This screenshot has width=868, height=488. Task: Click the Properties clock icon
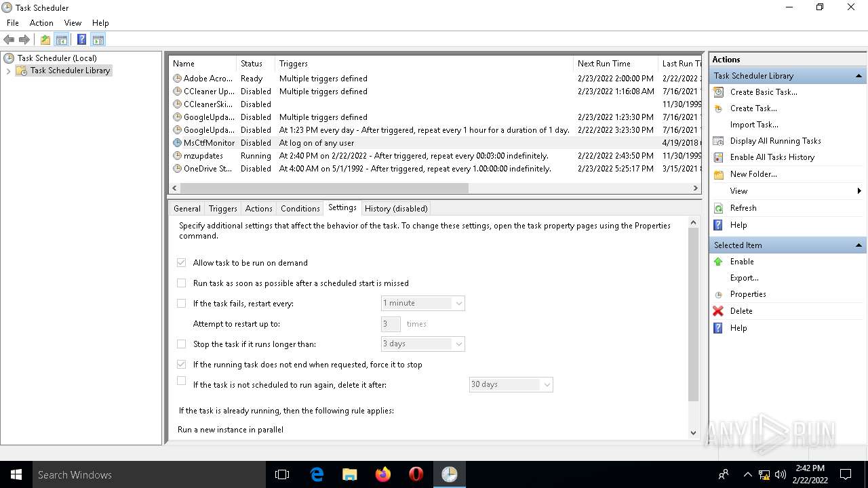pyautogui.click(x=719, y=295)
